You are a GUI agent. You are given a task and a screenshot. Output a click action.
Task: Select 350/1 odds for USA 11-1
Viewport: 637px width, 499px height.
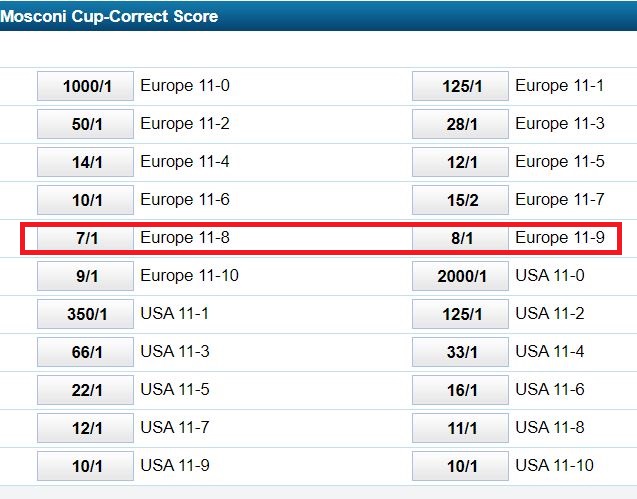click(86, 314)
